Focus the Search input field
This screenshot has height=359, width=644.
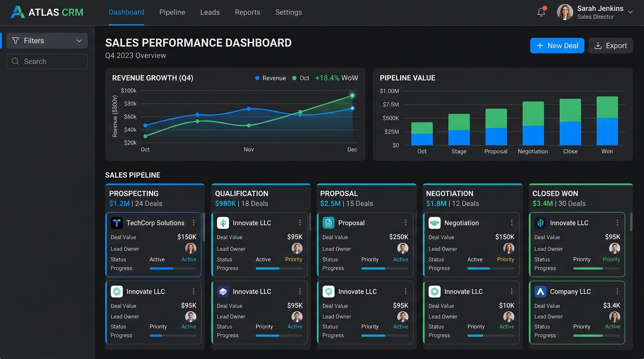(47, 61)
